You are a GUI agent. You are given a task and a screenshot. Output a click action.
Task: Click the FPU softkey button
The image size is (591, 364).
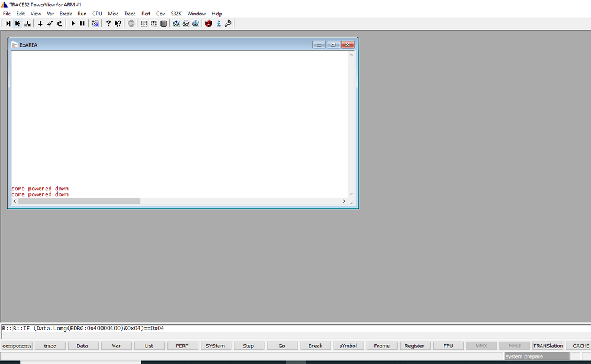click(448, 346)
